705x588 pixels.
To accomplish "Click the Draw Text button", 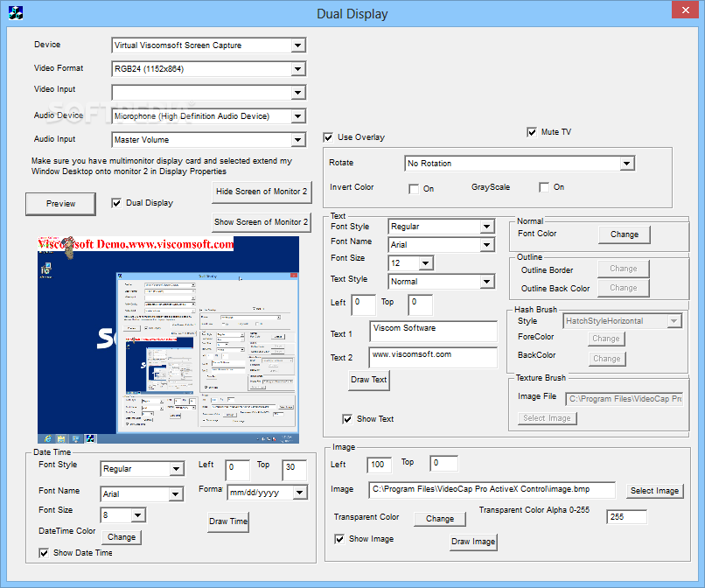I will click(369, 380).
